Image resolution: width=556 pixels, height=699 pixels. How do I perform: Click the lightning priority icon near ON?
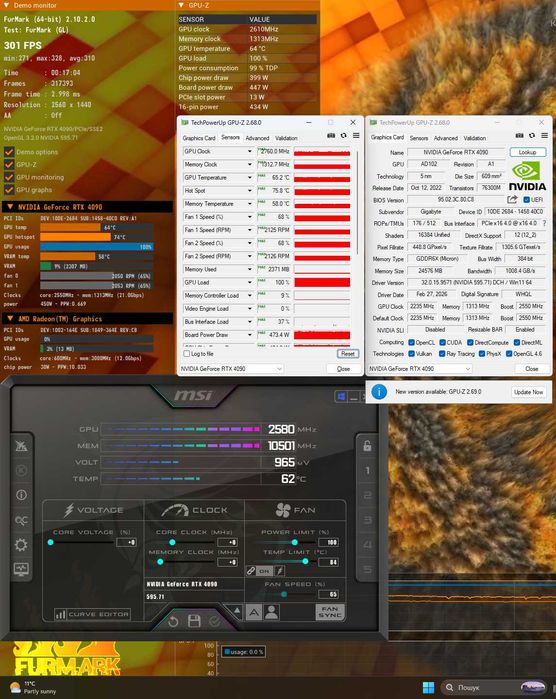coord(280,571)
